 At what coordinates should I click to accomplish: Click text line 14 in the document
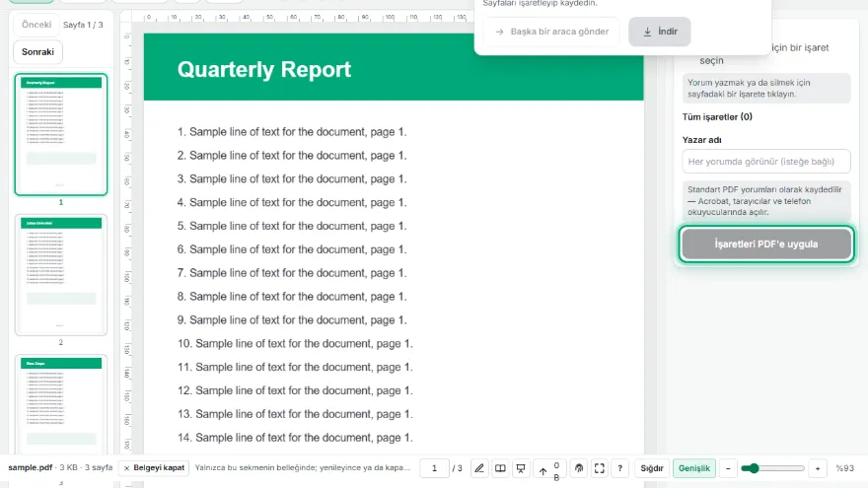pyautogui.click(x=295, y=437)
